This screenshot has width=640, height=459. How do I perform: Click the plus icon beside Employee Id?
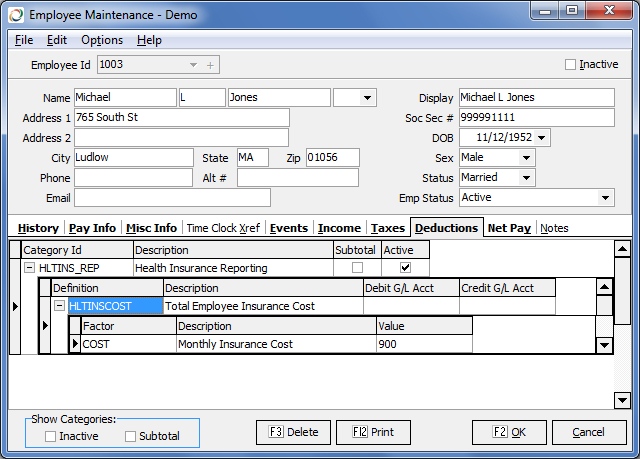[210, 65]
